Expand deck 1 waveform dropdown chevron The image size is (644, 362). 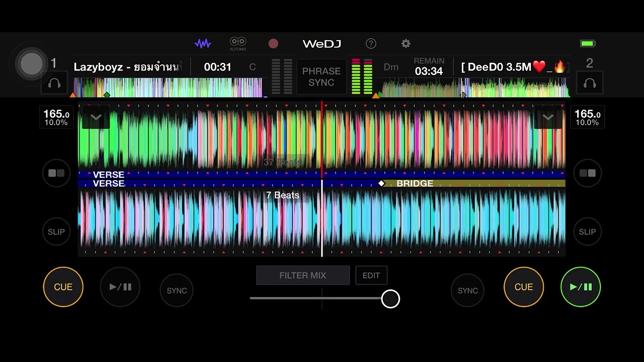[x=96, y=118]
